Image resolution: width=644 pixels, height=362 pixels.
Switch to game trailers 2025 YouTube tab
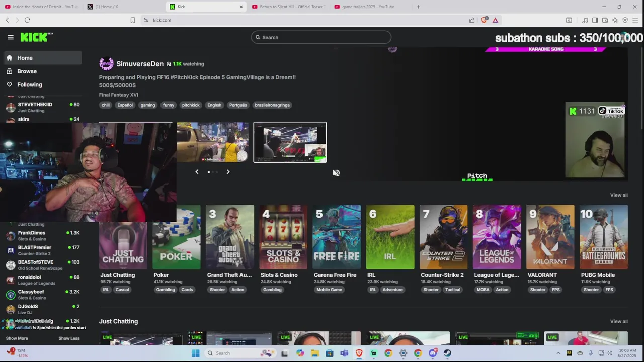click(x=371, y=7)
